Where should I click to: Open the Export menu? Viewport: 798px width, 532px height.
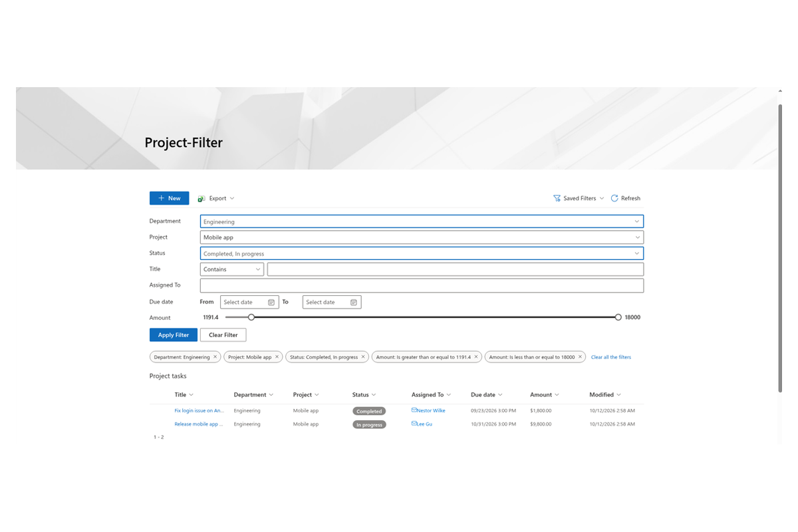tap(216, 198)
